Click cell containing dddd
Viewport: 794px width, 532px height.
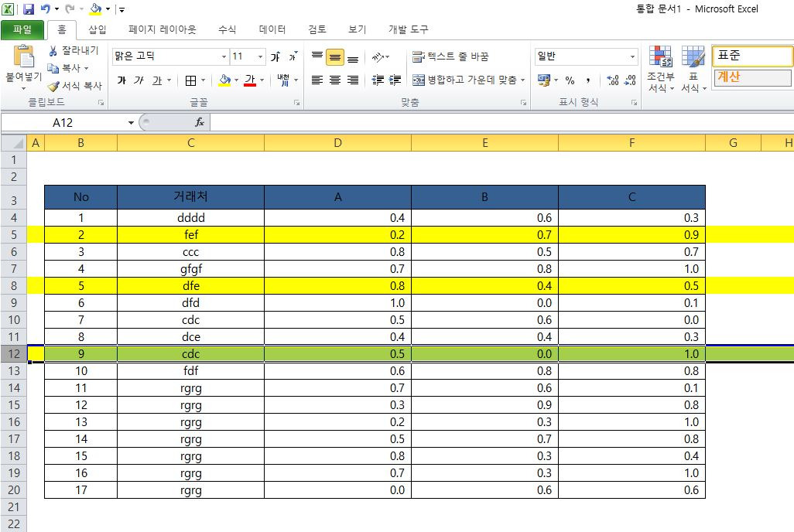click(191, 218)
